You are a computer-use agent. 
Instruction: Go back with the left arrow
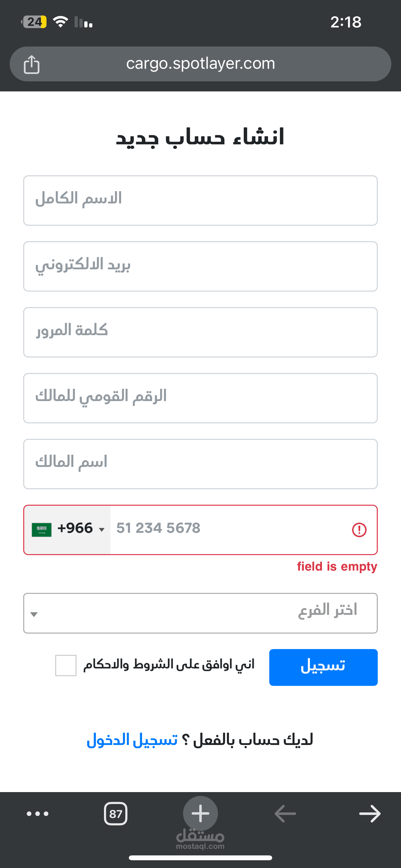coord(285,814)
